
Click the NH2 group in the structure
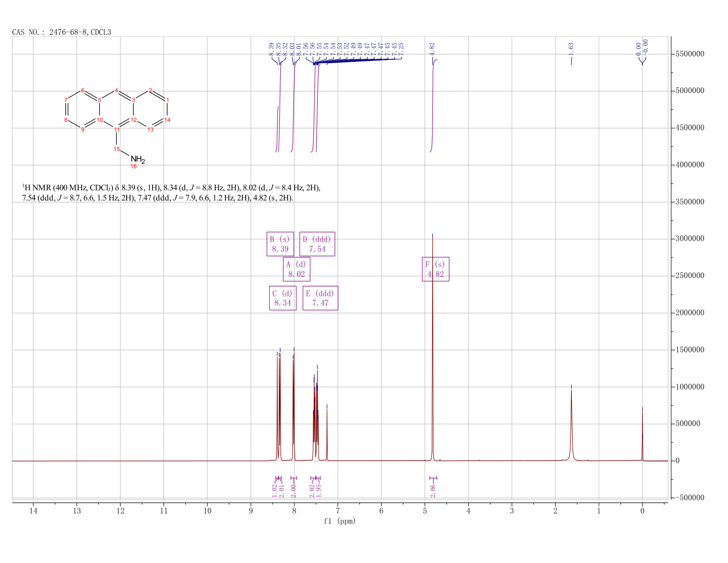coord(137,159)
